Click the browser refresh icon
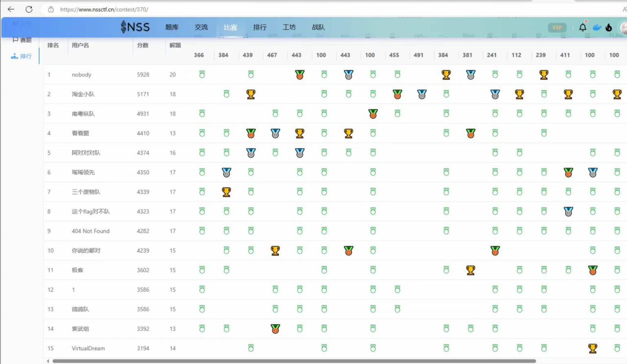Viewport: 627px width, 364px height. tap(29, 9)
